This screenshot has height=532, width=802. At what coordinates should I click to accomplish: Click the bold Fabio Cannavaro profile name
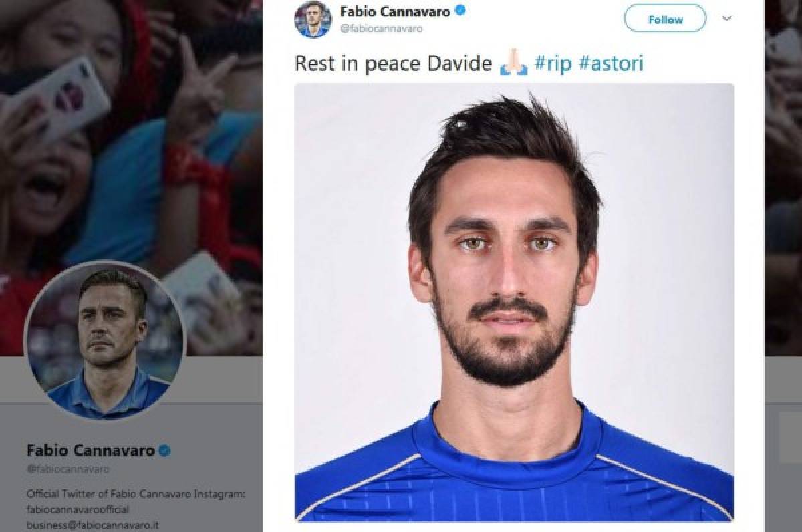point(90,451)
